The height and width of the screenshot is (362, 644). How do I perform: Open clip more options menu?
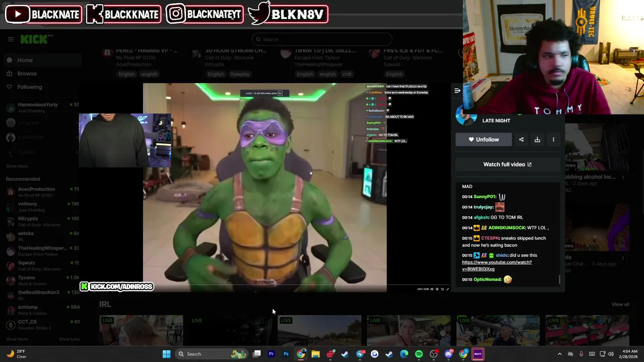pyautogui.click(x=553, y=140)
